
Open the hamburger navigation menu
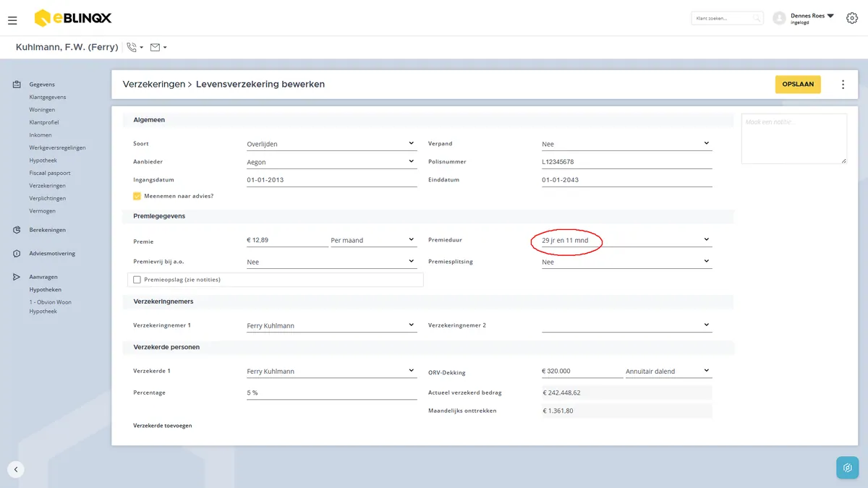tap(12, 20)
